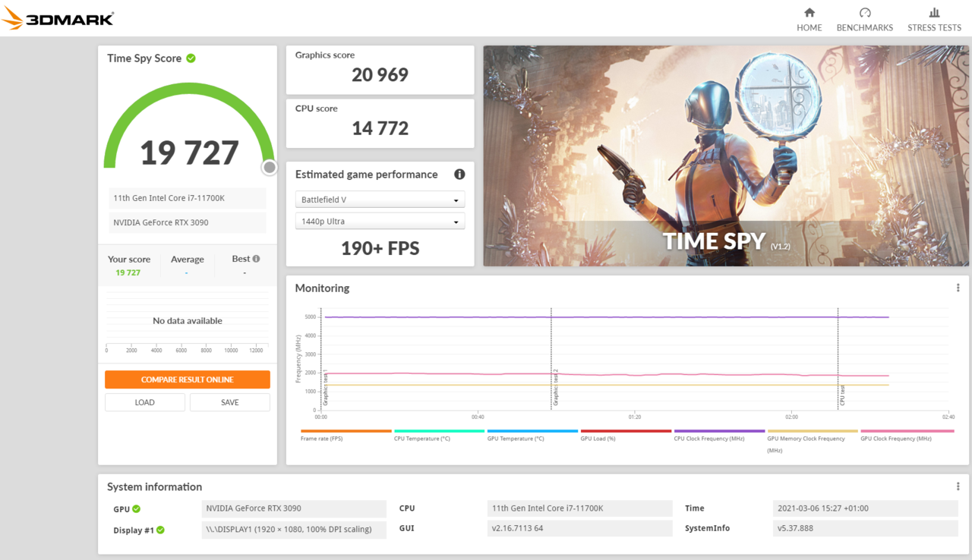Click the RTX 3090 field under score

pos(188,223)
